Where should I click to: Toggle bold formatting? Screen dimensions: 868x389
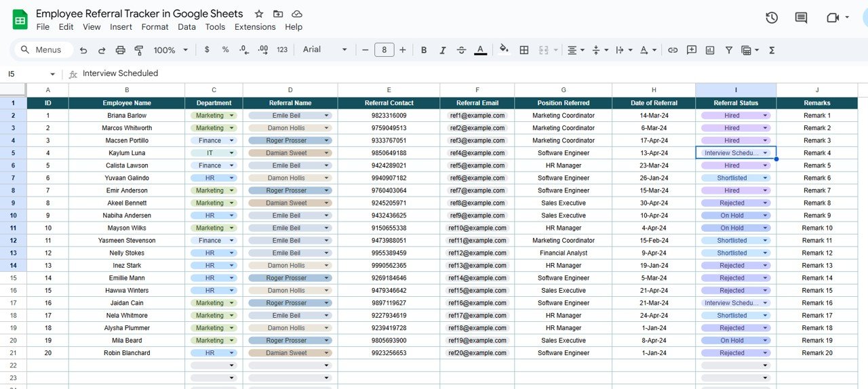pos(424,50)
